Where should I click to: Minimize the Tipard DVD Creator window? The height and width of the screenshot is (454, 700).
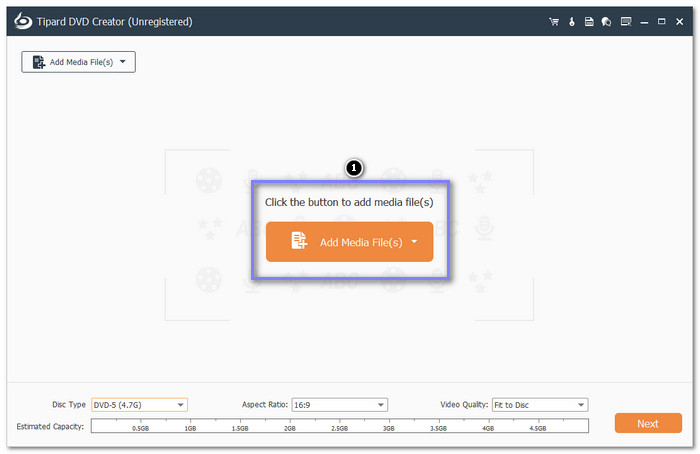click(644, 22)
